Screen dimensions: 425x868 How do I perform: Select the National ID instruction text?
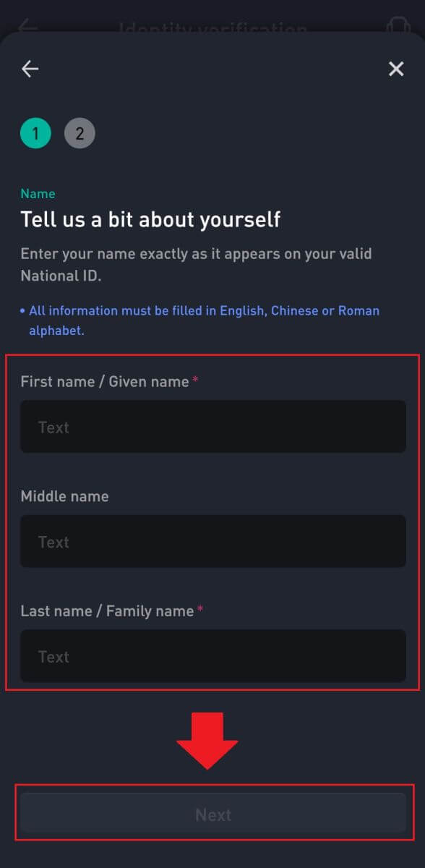(x=195, y=264)
